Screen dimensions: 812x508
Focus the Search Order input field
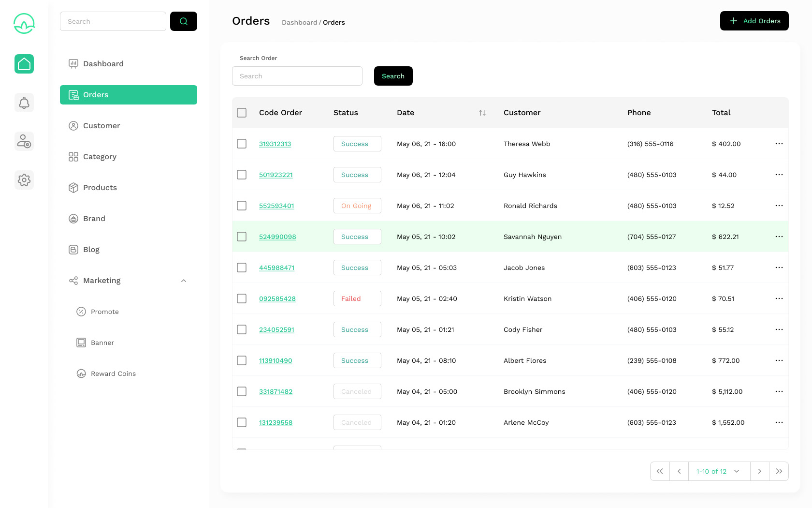coord(297,76)
